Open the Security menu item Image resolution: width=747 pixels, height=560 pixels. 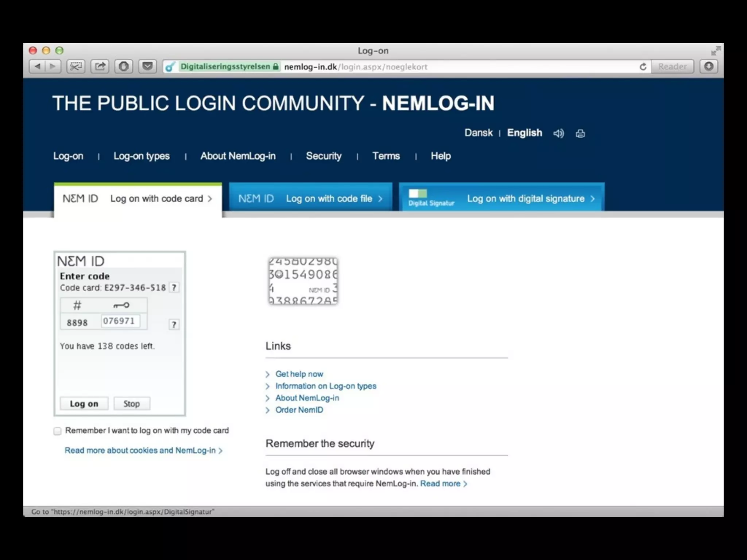pos(324,156)
